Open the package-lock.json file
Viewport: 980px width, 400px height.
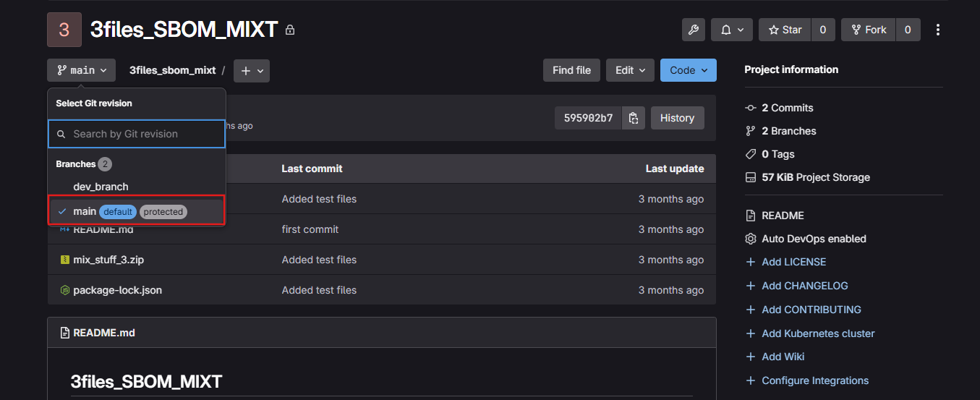pyautogui.click(x=117, y=290)
